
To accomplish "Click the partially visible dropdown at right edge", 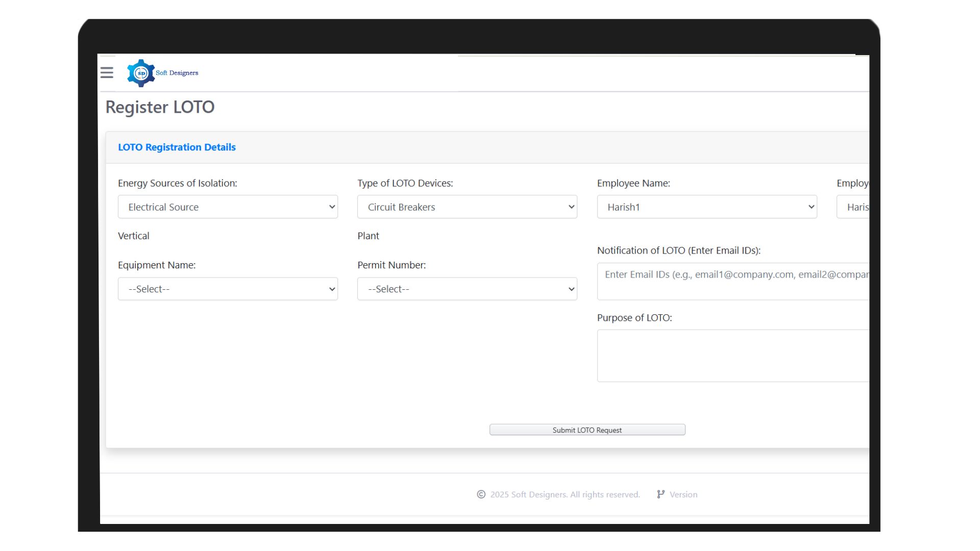I will (853, 207).
